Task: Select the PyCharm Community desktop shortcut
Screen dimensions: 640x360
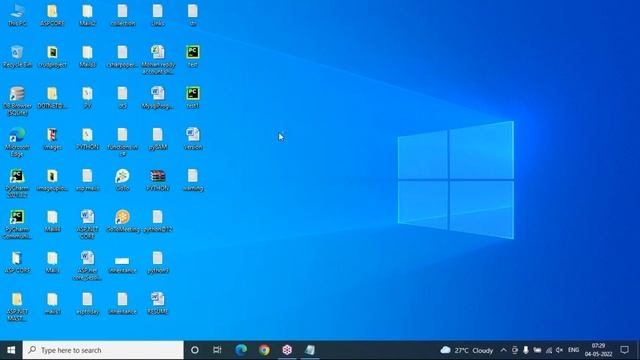Action: coord(17,224)
